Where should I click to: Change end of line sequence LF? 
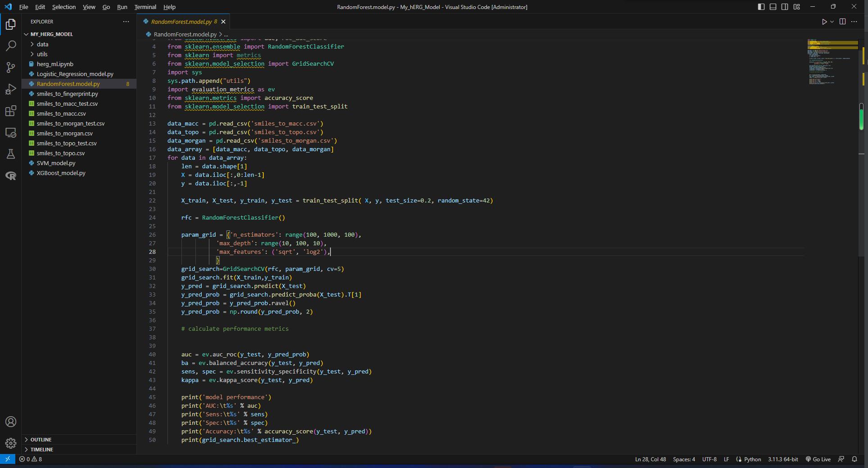pyautogui.click(x=726, y=459)
